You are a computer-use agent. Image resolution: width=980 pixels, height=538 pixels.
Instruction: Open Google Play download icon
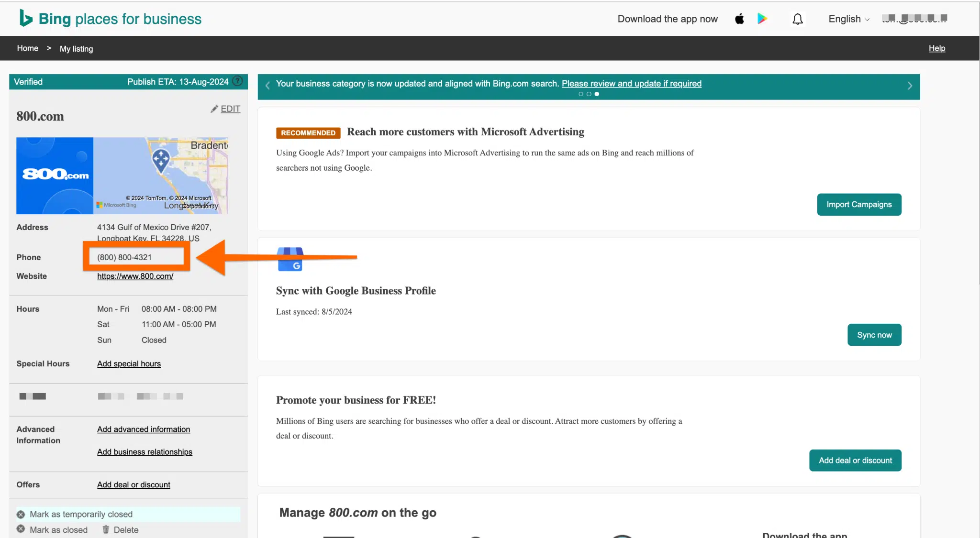click(x=762, y=19)
